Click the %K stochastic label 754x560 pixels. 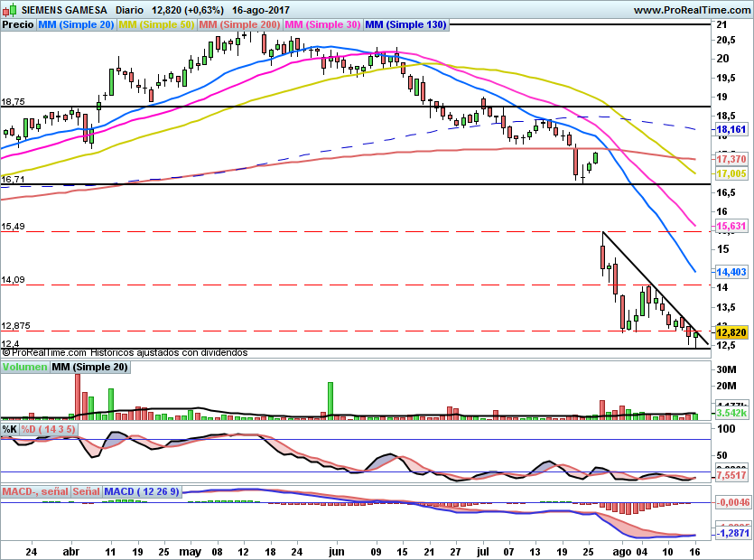tap(10, 429)
